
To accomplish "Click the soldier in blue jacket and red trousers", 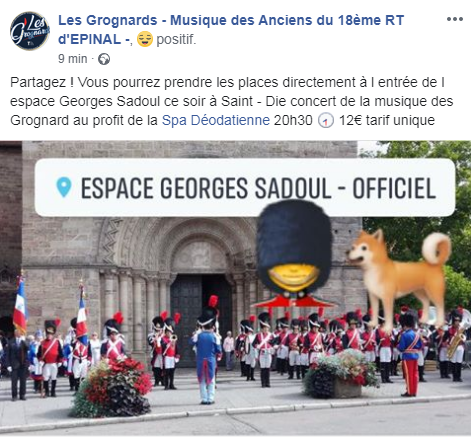I will point(409,355).
